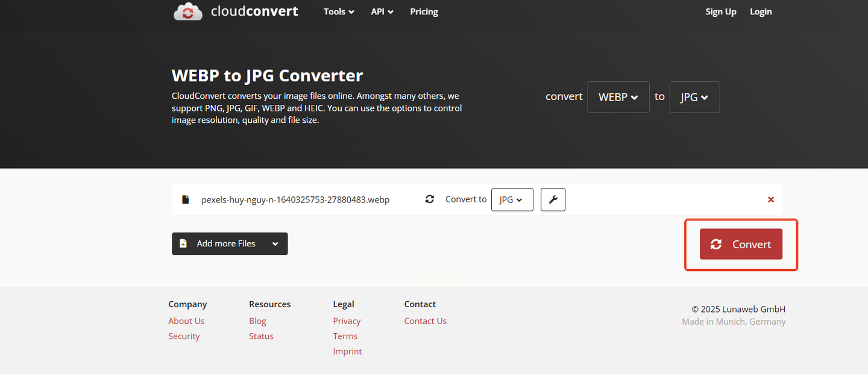
Task: Open the JPG dropdown in the file row
Action: (x=512, y=199)
